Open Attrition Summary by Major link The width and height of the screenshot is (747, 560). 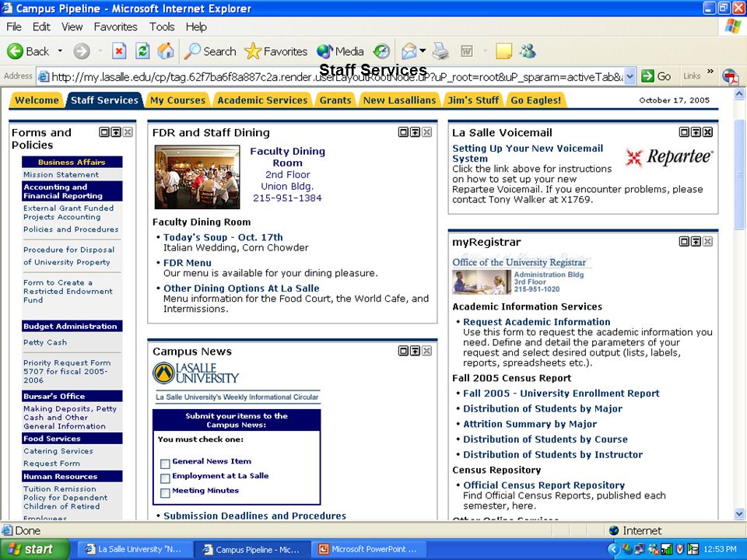tap(530, 424)
